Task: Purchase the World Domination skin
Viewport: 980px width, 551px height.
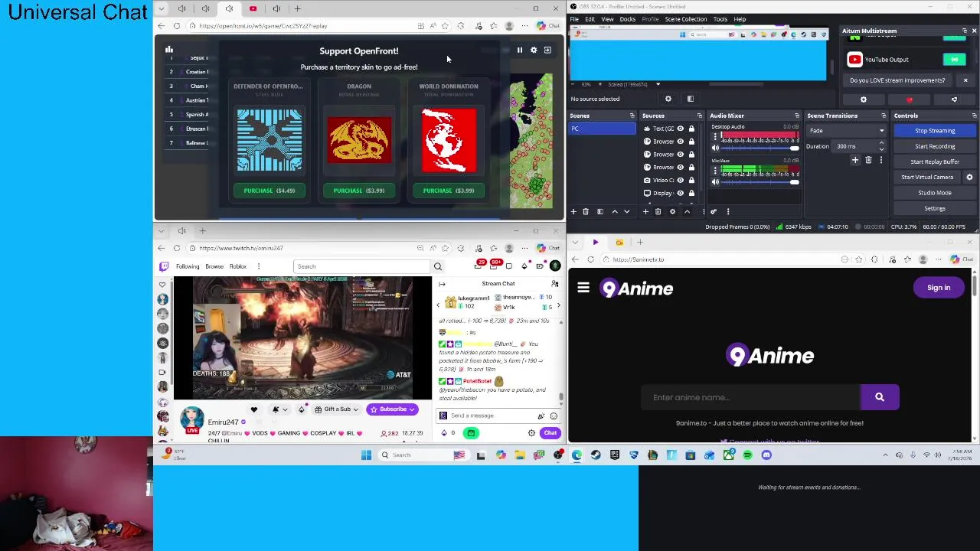Action: [449, 191]
